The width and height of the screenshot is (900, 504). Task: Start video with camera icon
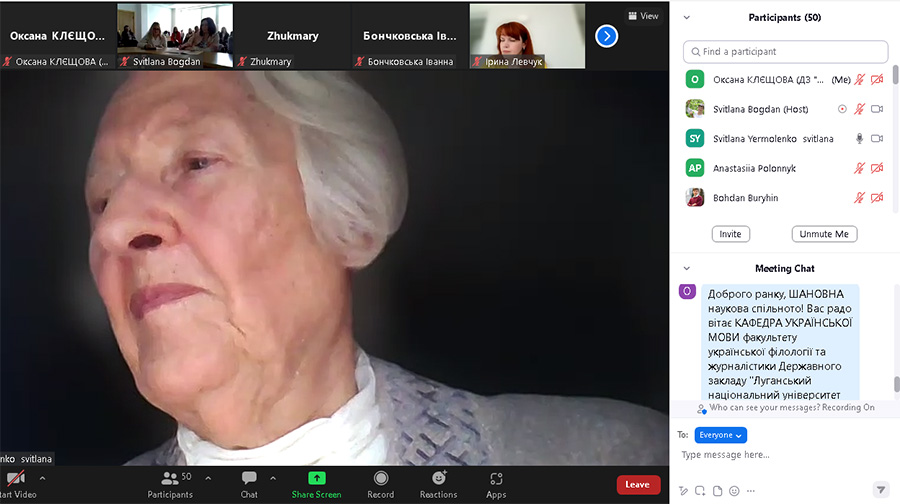(x=15, y=478)
